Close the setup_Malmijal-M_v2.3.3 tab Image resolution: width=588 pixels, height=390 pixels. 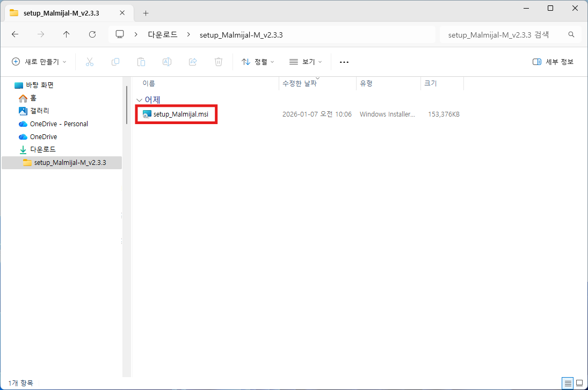click(122, 13)
